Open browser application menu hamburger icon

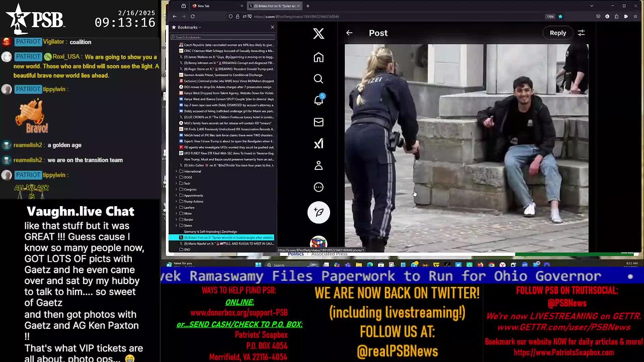[x=634, y=16]
